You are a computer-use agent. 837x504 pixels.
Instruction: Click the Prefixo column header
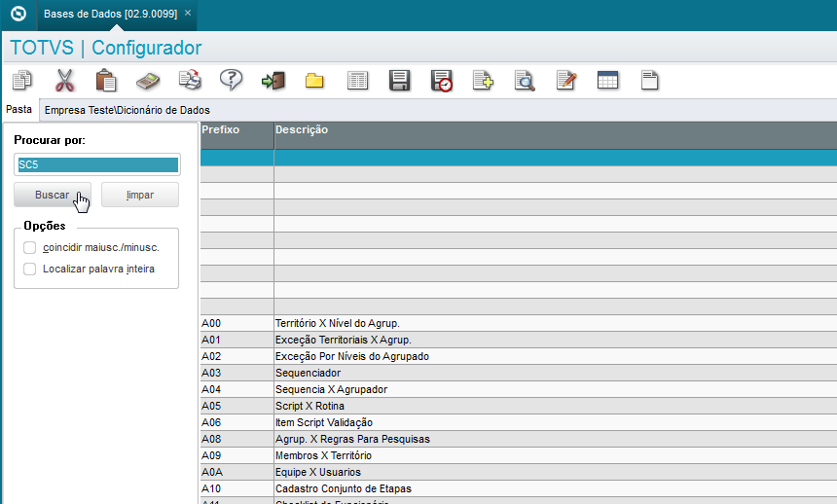click(237, 135)
